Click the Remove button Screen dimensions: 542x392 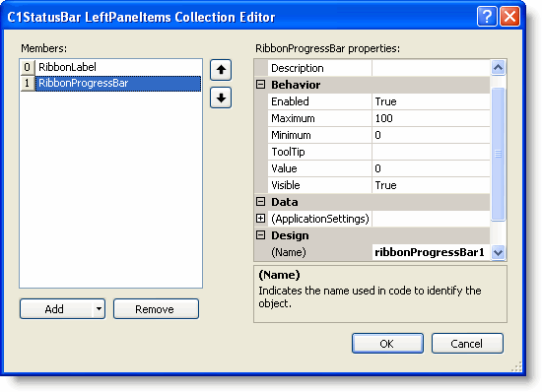(x=156, y=308)
